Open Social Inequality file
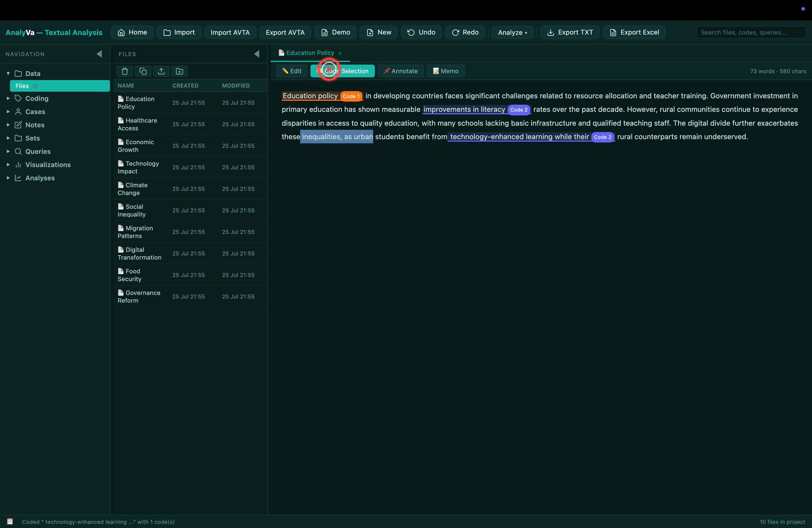 click(x=190, y=210)
